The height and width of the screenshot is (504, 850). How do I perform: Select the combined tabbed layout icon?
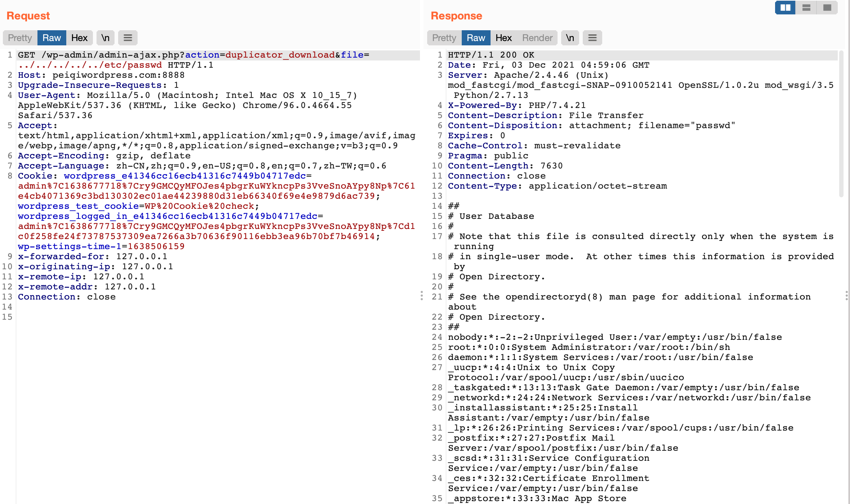[x=827, y=8]
